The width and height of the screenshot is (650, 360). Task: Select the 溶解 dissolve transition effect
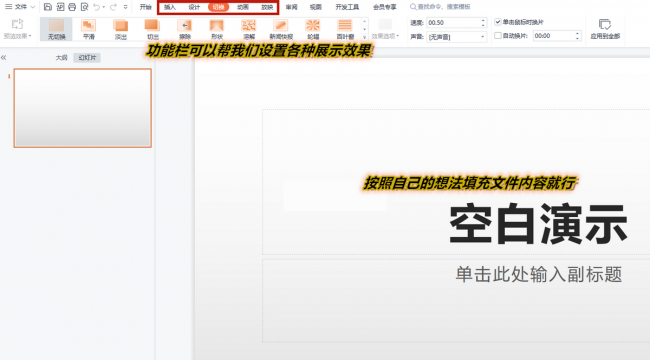click(x=249, y=29)
